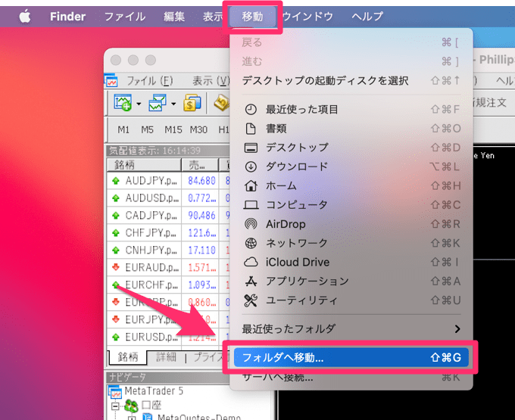Screen dimensions: 515x420
Task: Open MetaTrader ファイル (F) menu
Action: coord(149,81)
